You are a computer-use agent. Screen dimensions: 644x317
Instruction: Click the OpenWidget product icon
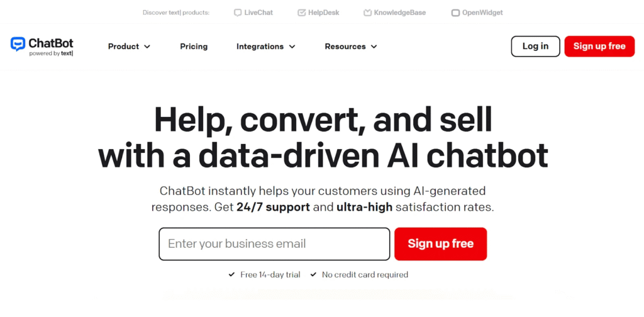pos(455,13)
